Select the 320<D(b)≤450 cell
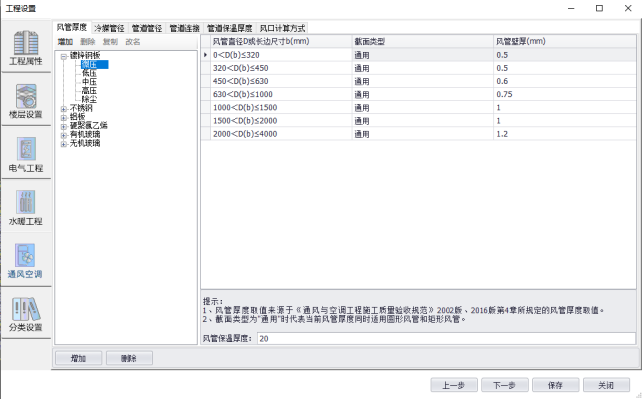This screenshot has height=399, width=642. (281, 68)
